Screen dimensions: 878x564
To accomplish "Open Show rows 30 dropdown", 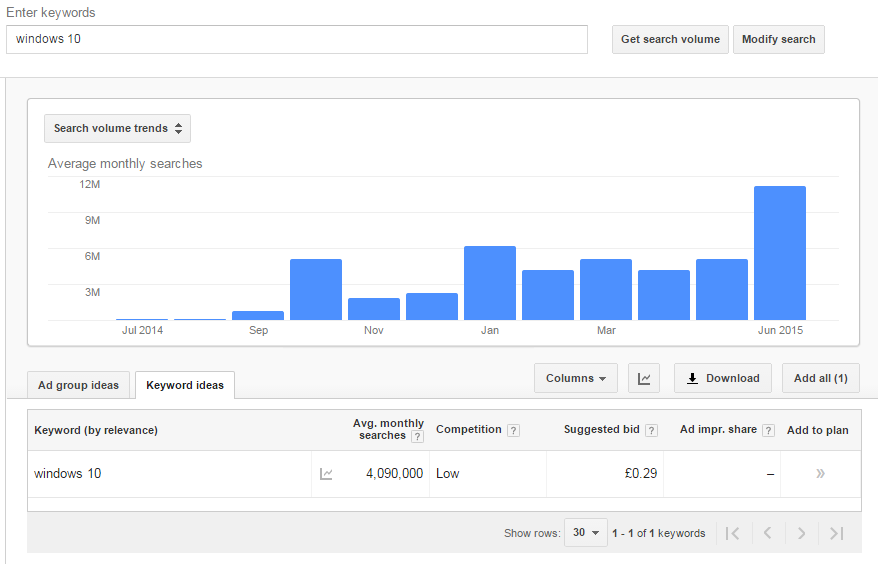I will tap(586, 533).
